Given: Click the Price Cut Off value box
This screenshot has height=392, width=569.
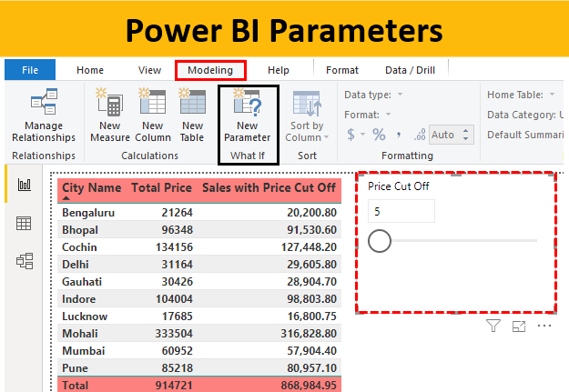Looking at the screenshot, I should point(401,211).
